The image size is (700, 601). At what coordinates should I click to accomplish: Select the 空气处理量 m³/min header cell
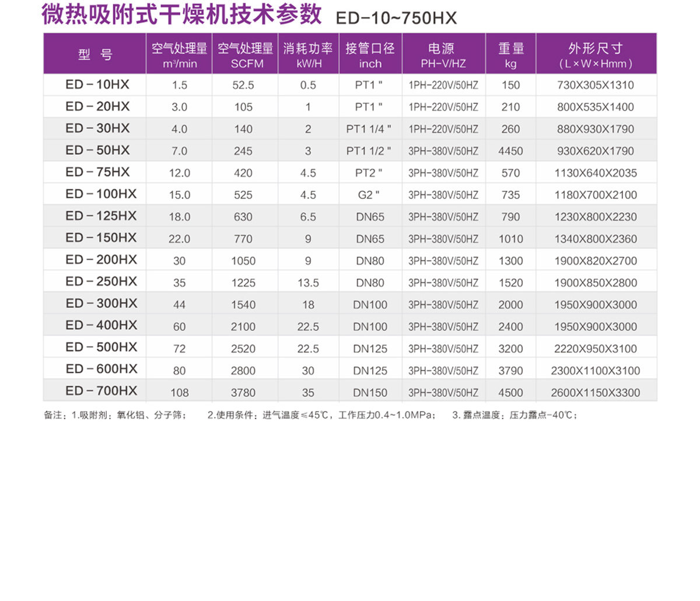179,55
